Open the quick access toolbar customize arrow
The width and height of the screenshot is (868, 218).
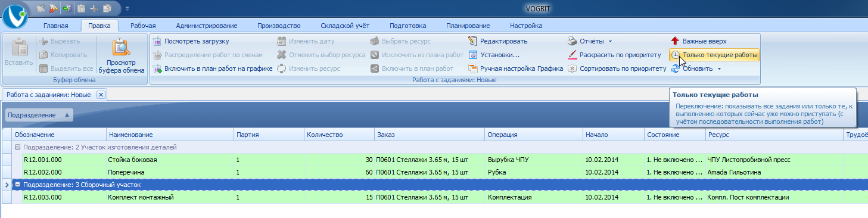127,8
